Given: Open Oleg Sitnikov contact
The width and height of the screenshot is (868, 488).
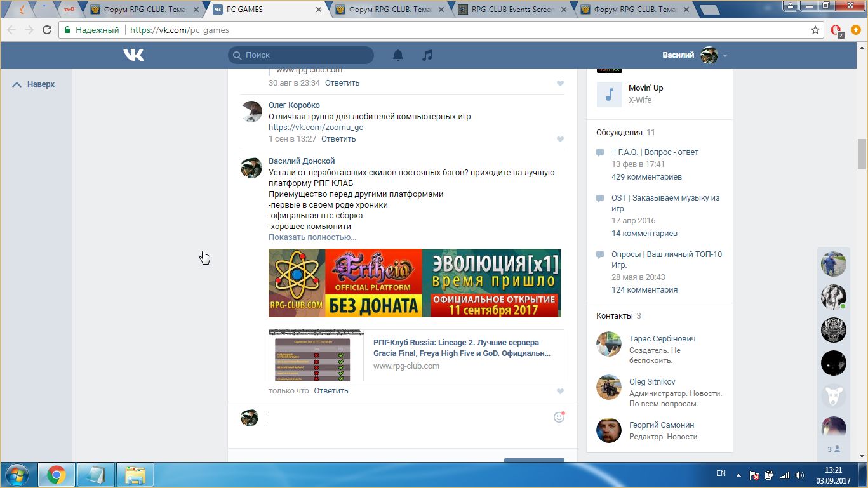Looking at the screenshot, I should coord(652,382).
